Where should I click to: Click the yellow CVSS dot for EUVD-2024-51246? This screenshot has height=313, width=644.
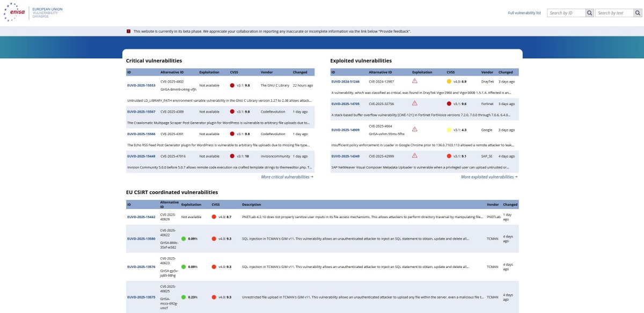coord(449,81)
